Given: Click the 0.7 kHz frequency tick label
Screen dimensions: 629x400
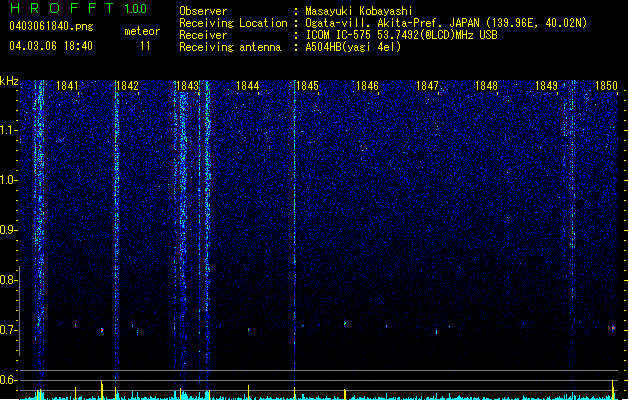Looking at the screenshot, I should click(x=9, y=330).
